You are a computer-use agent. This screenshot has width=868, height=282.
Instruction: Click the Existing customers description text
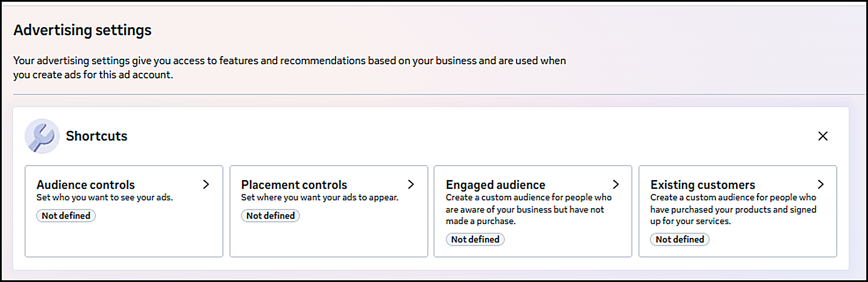click(733, 209)
